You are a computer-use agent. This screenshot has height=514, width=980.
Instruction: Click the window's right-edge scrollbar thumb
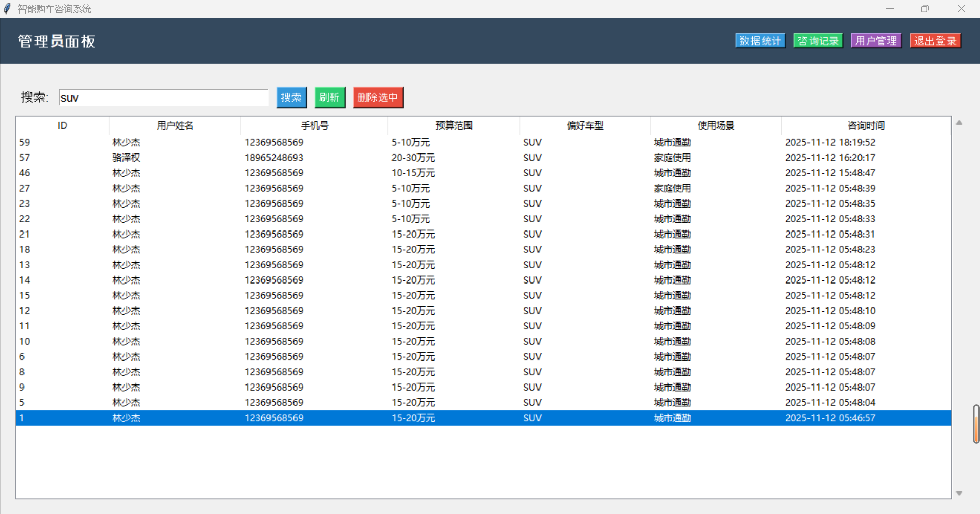point(976,424)
